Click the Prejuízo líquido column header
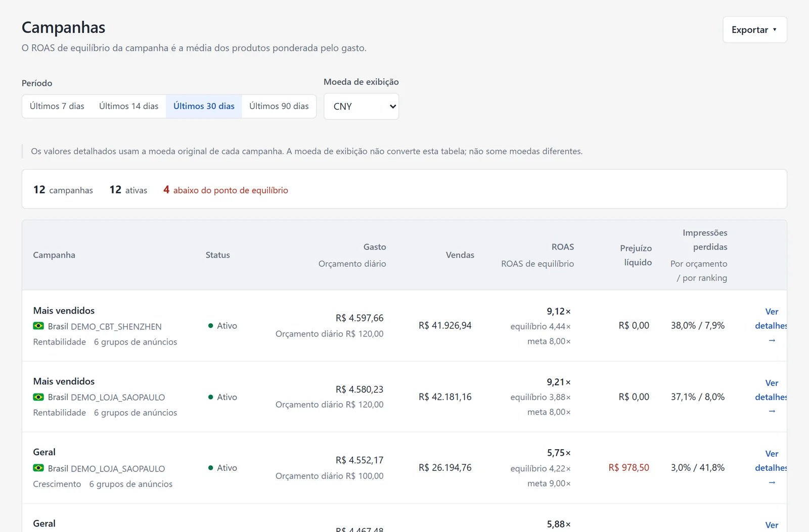809x532 pixels. pos(636,255)
